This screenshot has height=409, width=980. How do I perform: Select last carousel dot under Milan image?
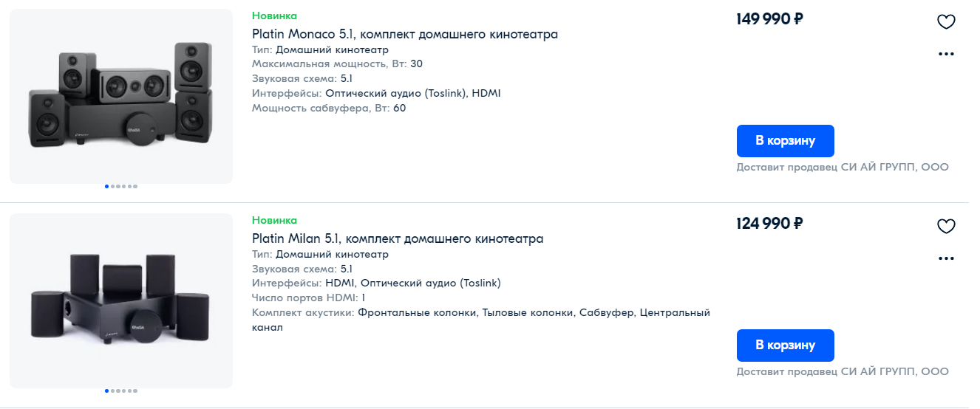pos(135,391)
